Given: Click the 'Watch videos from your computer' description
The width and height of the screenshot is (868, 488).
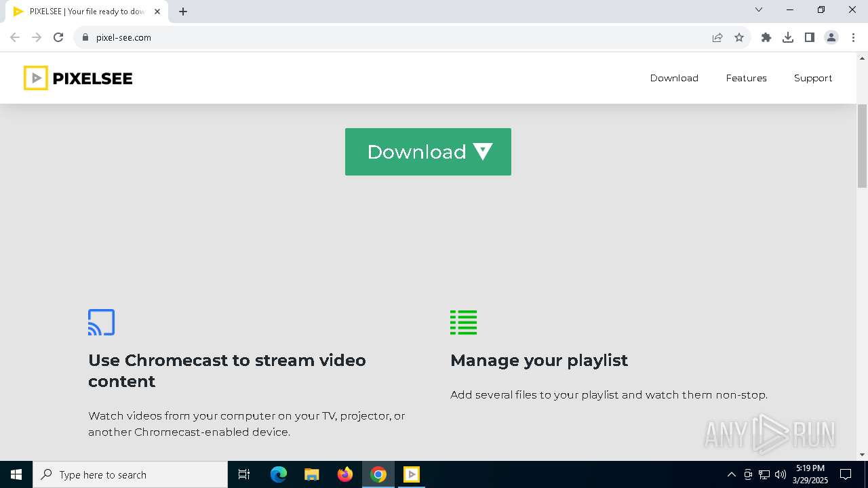Looking at the screenshot, I should click(x=247, y=424).
